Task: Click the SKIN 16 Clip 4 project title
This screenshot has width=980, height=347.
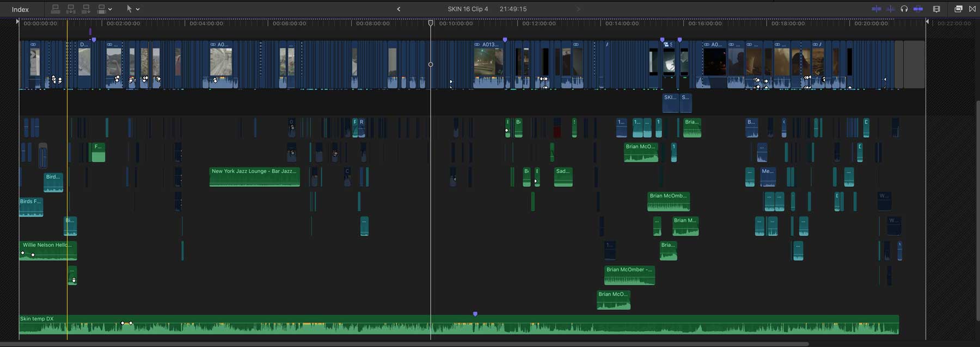Action: tap(468, 9)
